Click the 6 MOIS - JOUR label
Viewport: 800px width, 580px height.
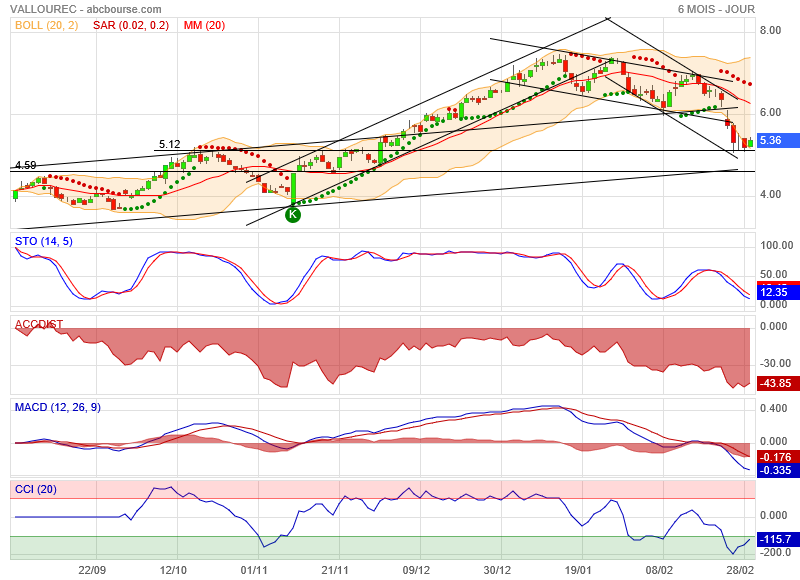pos(716,9)
